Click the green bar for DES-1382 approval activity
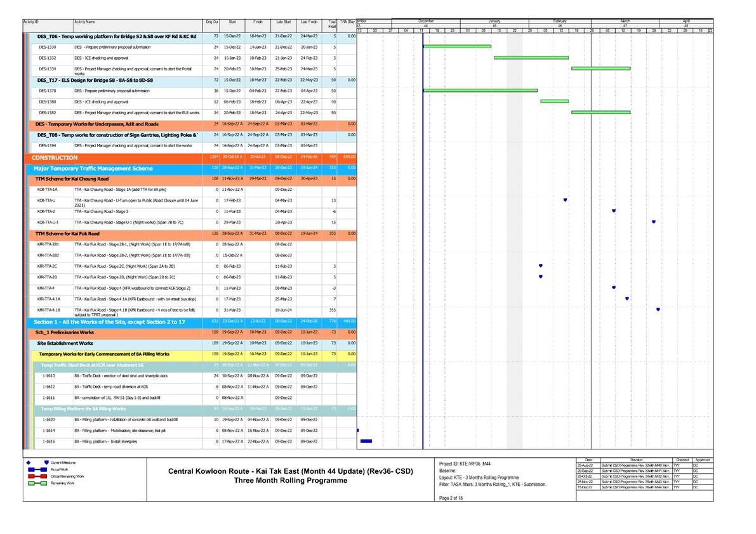Image resolution: width=756 pixels, height=534 pixels. pos(600,112)
